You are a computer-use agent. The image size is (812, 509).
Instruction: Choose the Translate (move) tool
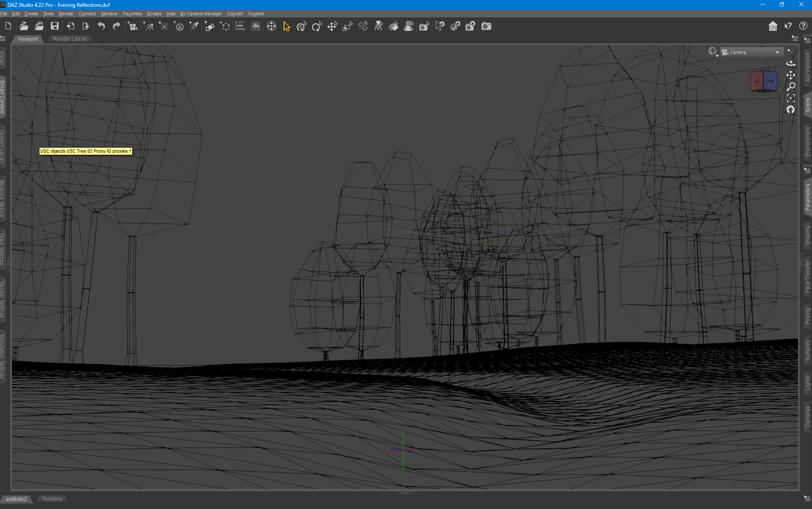(332, 26)
